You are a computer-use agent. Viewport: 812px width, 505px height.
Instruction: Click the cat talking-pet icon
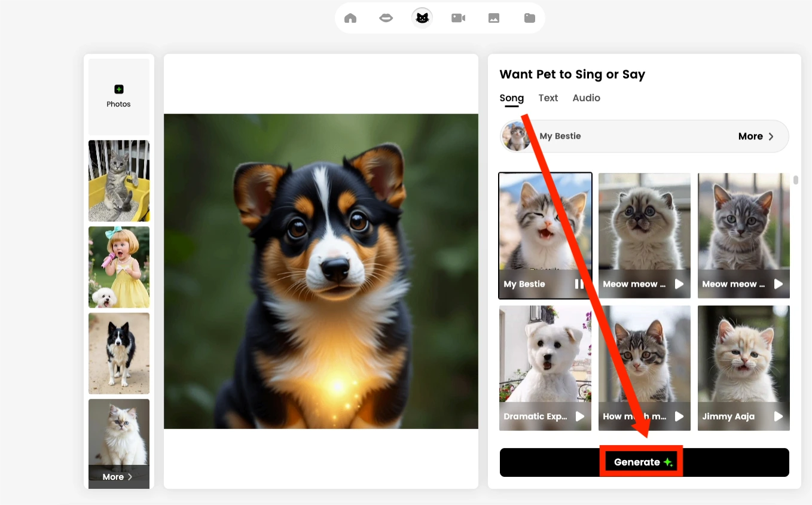(422, 17)
